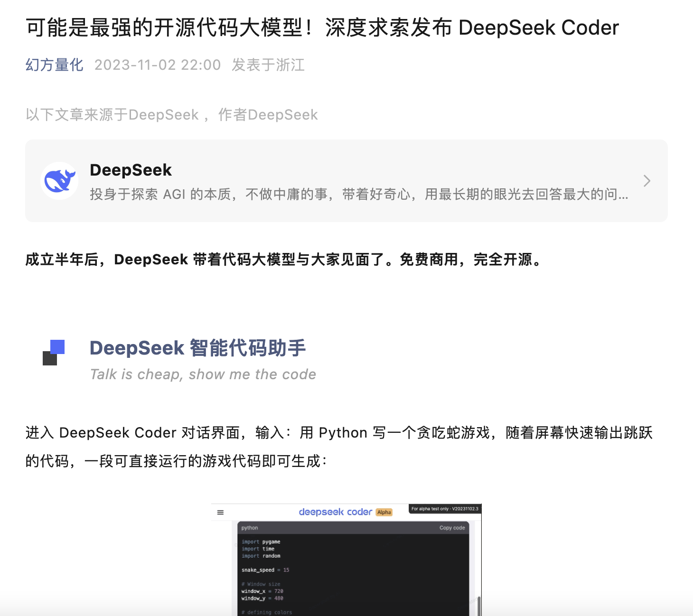
Task: Click the code line window_y = 480
Action: point(262,598)
